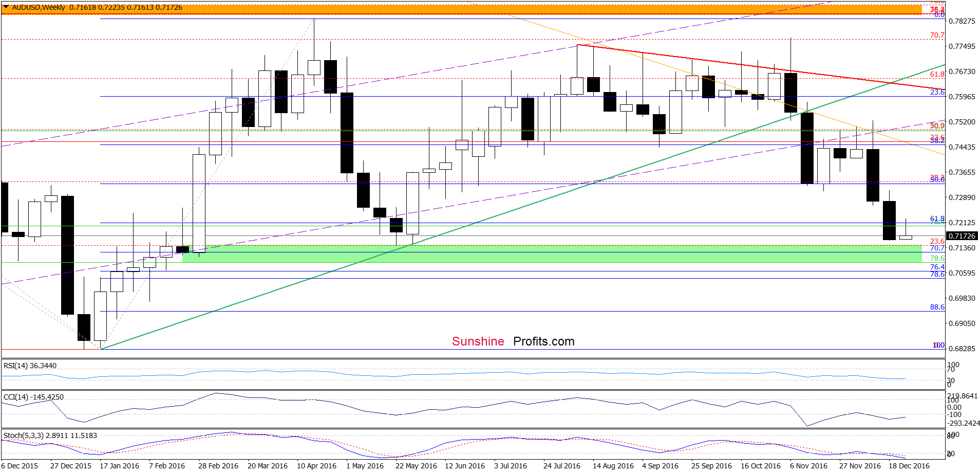Click the 20 Mar 2016 date label

click(268, 466)
